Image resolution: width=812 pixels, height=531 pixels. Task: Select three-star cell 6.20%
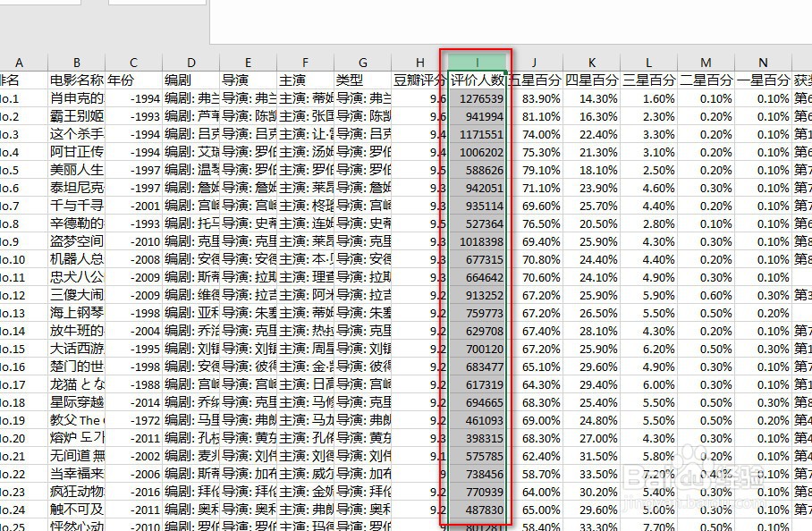point(649,349)
